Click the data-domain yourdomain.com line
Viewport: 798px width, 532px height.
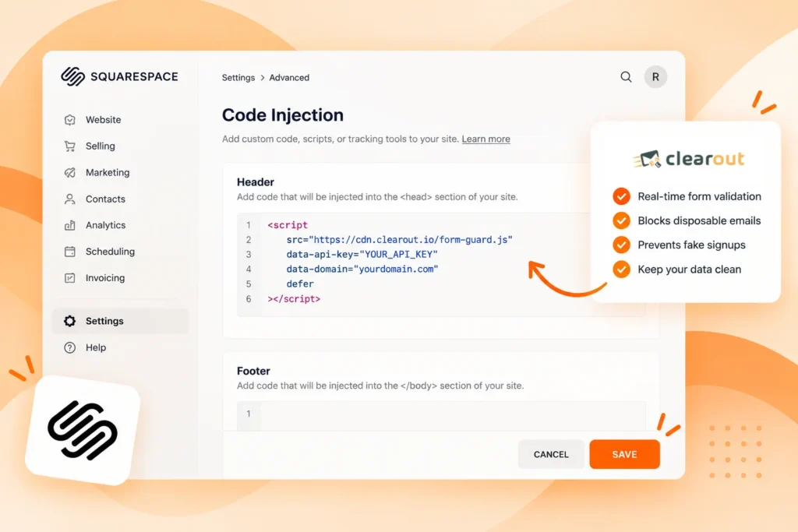click(362, 269)
